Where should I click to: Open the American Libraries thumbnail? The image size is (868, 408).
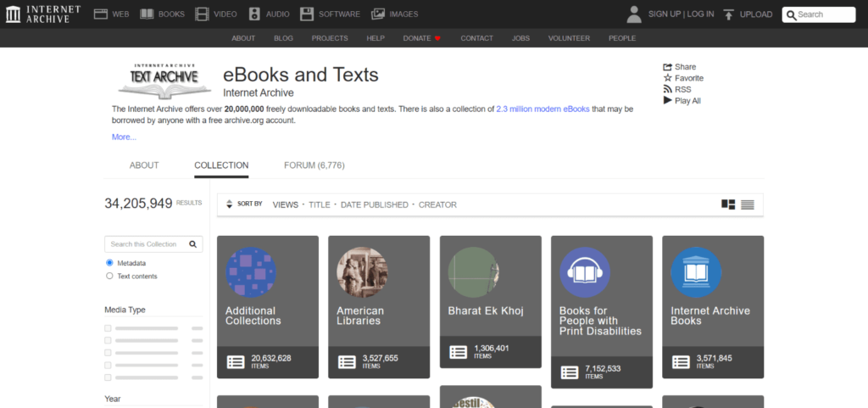(362, 272)
